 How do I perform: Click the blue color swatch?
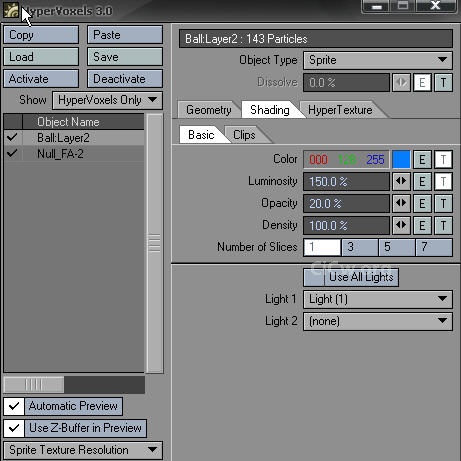(401, 160)
